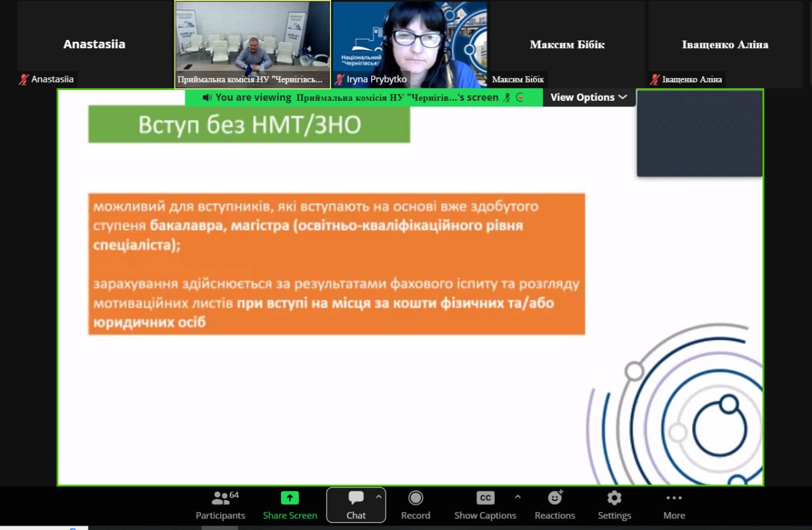
Task: Click Anastasiia's muted microphone indicator
Action: [24, 80]
